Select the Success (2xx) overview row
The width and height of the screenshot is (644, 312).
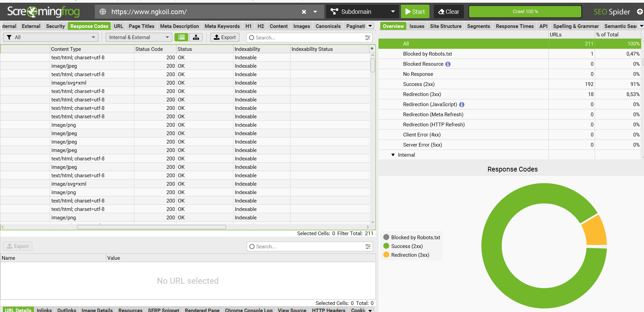tap(509, 84)
